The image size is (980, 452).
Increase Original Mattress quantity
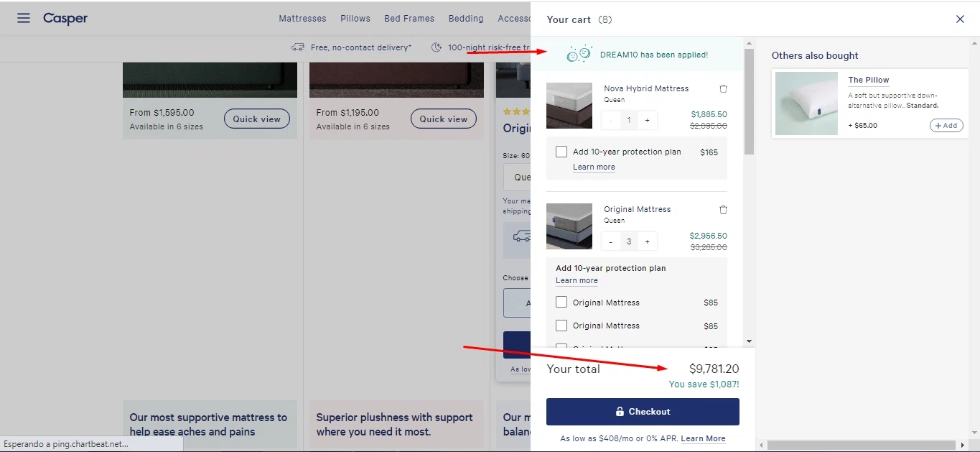pyautogui.click(x=647, y=241)
